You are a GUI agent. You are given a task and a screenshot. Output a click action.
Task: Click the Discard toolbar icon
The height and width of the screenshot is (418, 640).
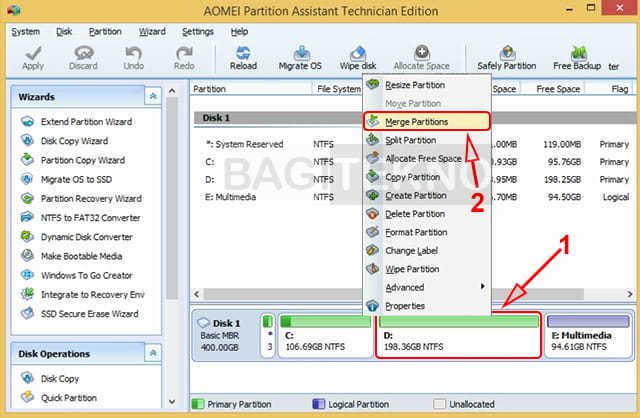(83, 58)
